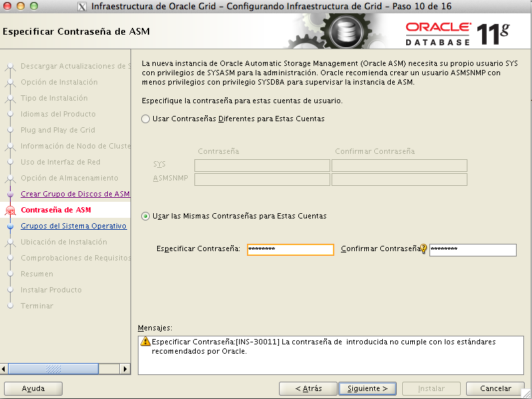
Task: Click the Oracle 11g Database logo
Action: point(457,32)
